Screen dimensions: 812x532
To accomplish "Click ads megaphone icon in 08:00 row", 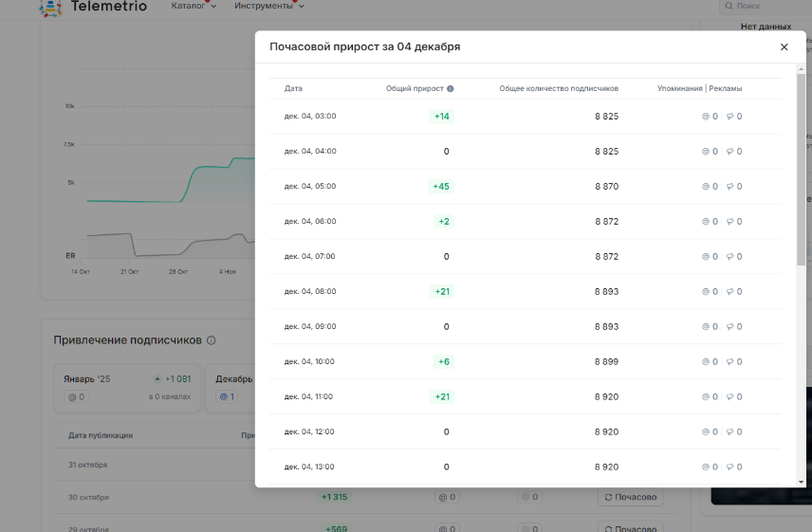I will tap(729, 292).
